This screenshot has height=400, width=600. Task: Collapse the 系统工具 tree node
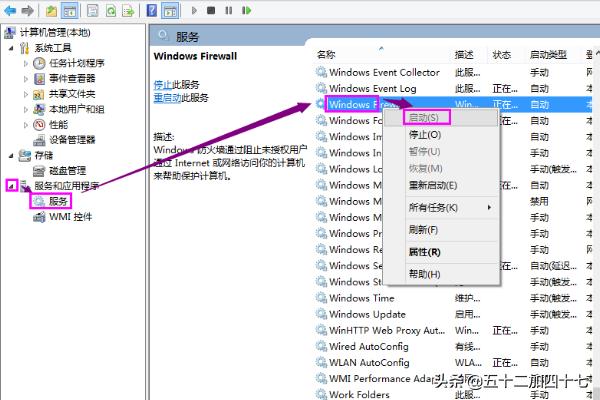pos(12,47)
